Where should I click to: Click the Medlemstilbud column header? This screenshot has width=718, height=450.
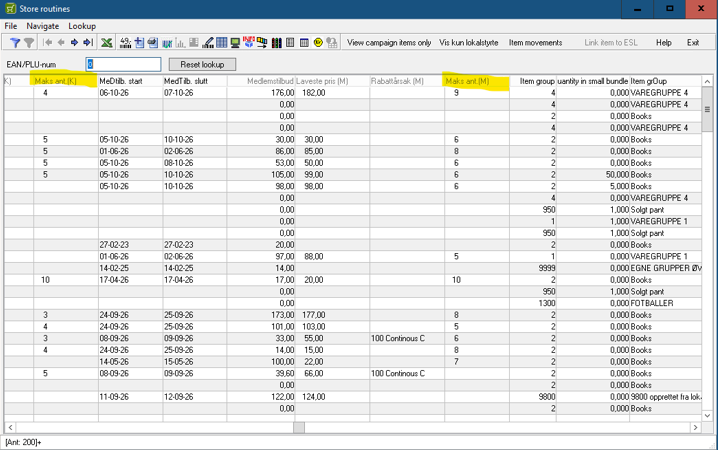pos(261,81)
